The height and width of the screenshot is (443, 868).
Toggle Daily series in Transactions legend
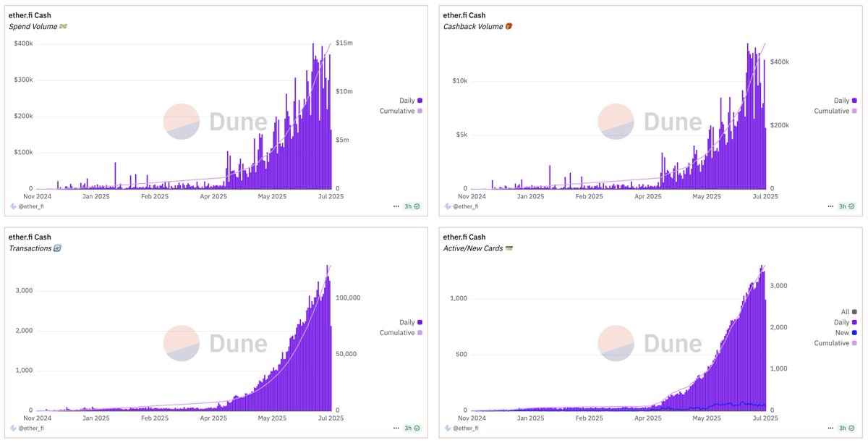pyautogui.click(x=410, y=323)
